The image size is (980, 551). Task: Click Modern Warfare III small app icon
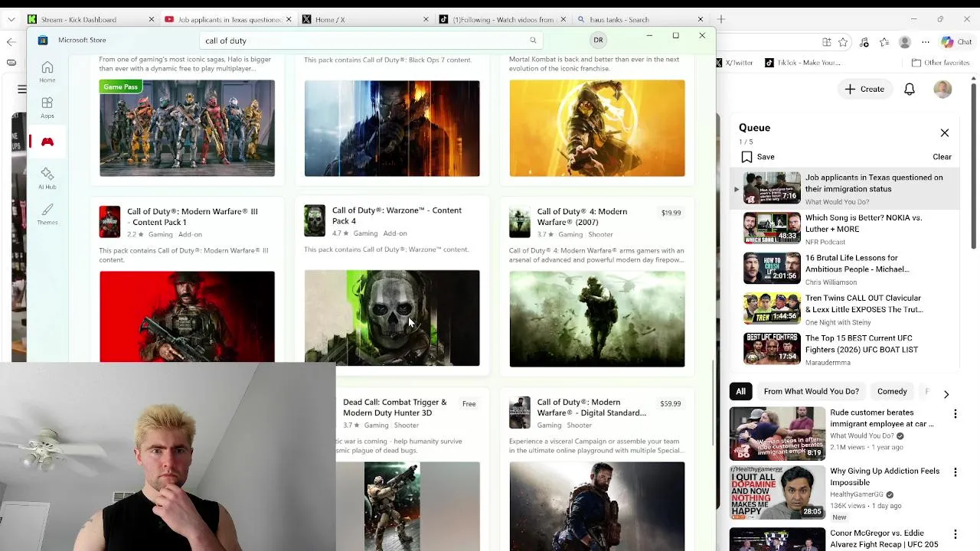click(x=109, y=222)
